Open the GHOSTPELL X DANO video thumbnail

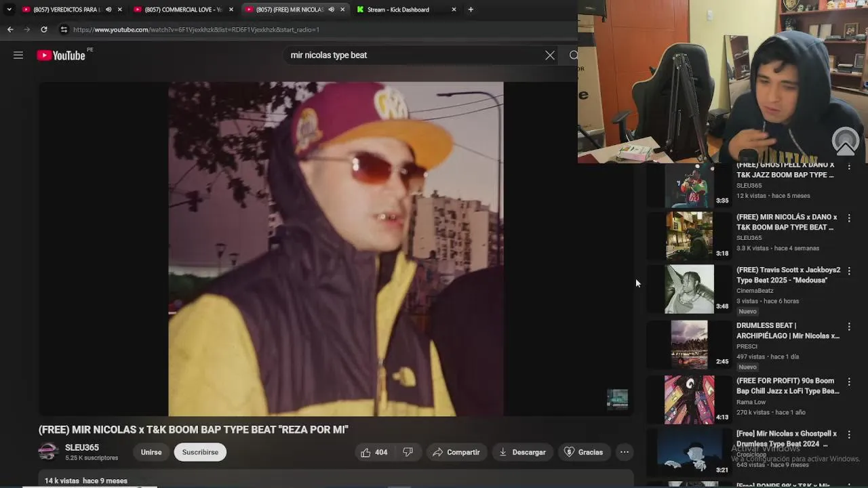coord(689,185)
